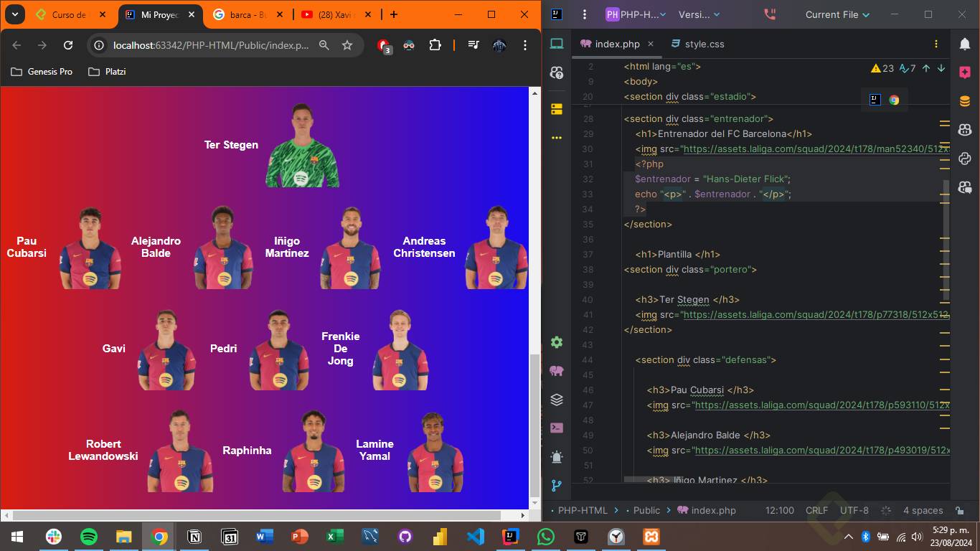Viewport: 980px width, 551px height.
Task: Open the built-in preview from the editor preview icons
Action: click(x=875, y=100)
